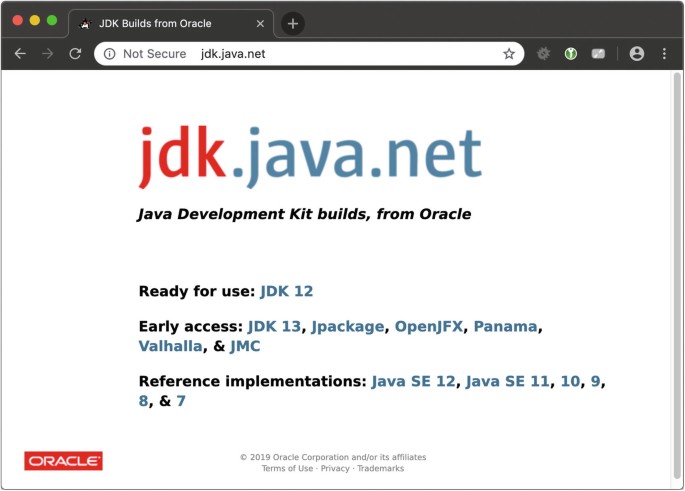Click the Not Secure site info icon
This screenshot has height=491, width=685.
pos(109,54)
